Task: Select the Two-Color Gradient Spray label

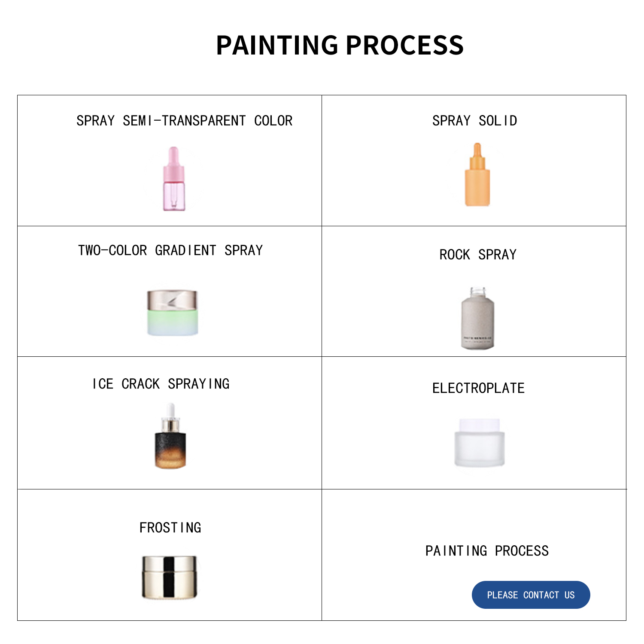Action: click(x=170, y=251)
